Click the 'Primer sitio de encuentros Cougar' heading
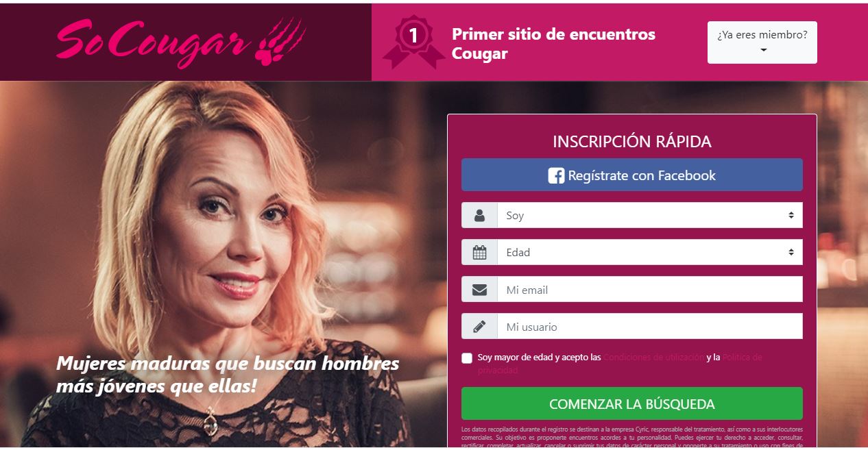Image resolution: width=868 pixels, height=450 pixels. pyautogui.click(x=553, y=44)
